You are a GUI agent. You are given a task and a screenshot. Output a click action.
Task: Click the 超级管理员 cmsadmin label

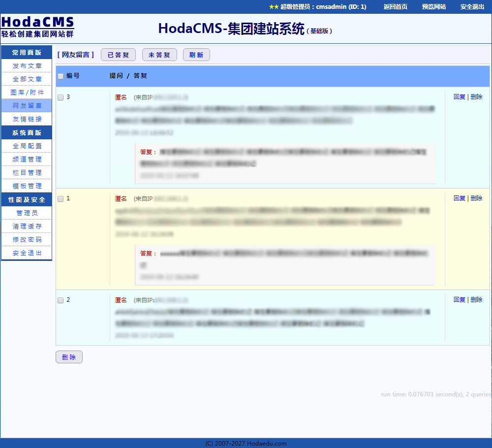[317, 6]
